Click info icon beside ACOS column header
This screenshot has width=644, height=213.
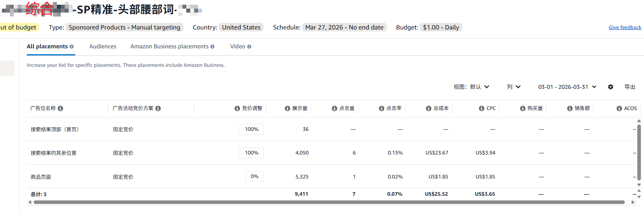point(619,108)
